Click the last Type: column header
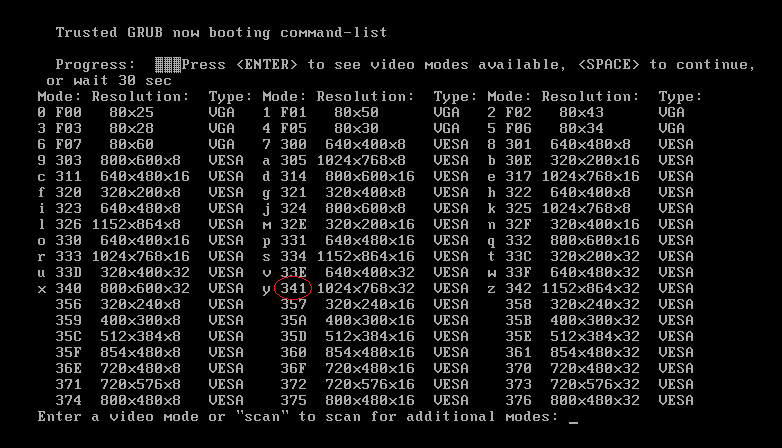 (x=680, y=96)
